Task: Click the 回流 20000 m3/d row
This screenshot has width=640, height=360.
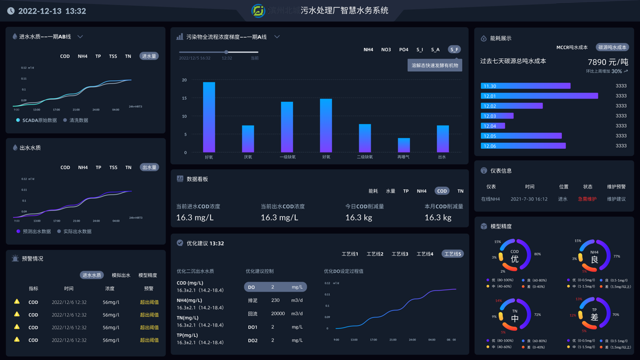Action: (276, 313)
